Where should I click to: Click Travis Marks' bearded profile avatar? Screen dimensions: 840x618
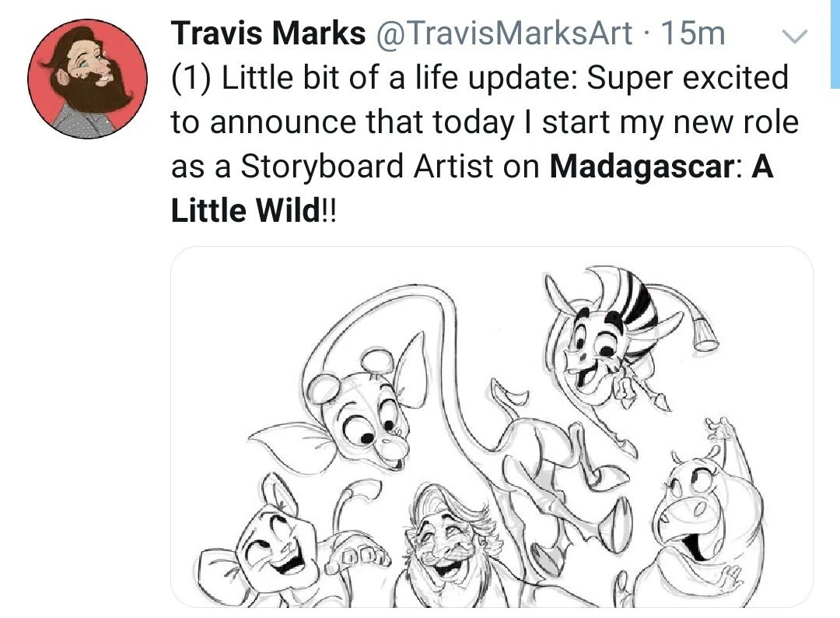tap(87, 78)
